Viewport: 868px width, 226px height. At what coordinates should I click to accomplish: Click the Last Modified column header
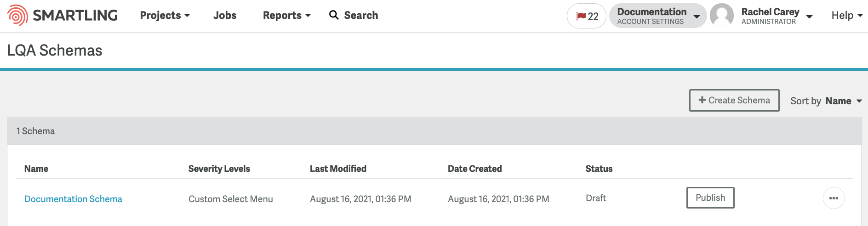pyautogui.click(x=338, y=169)
